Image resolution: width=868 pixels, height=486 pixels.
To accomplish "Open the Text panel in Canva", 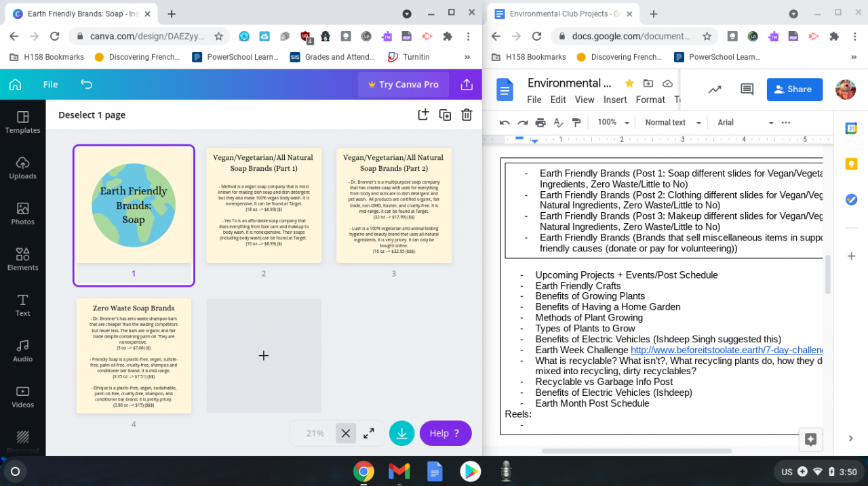I will pos(23,306).
